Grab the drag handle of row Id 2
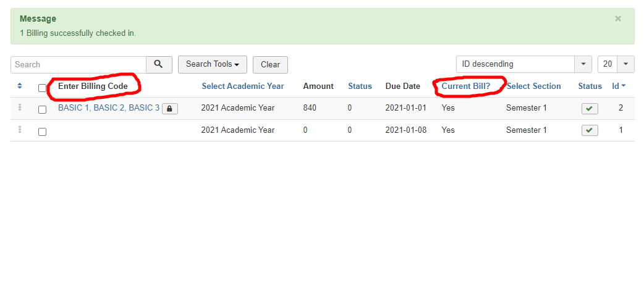Image resolution: width=644 pixels, height=299 pixels. coord(19,107)
